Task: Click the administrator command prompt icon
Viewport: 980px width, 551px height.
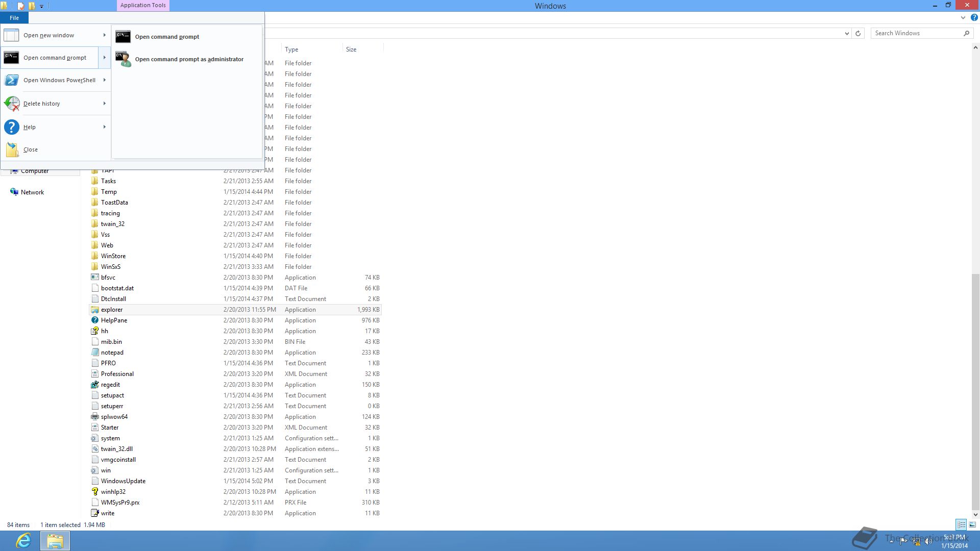Action: (x=123, y=59)
